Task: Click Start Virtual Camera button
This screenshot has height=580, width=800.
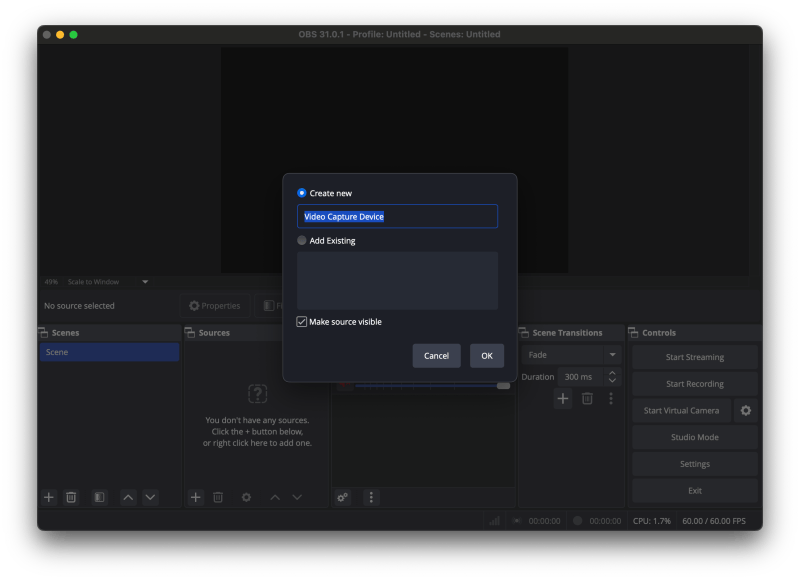Action: click(x=681, y=410)
